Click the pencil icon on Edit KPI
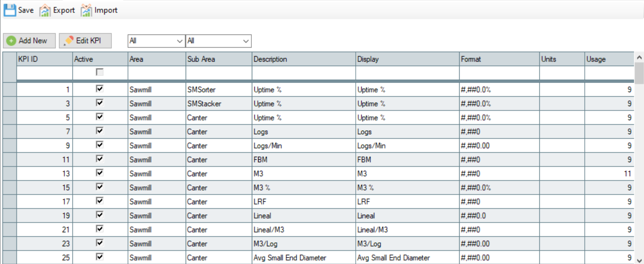 69,41
